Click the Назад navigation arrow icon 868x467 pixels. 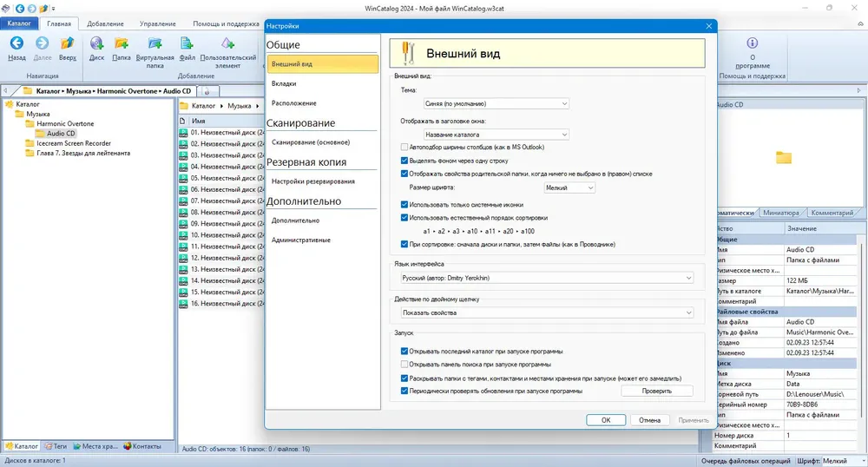coord(16,43)
